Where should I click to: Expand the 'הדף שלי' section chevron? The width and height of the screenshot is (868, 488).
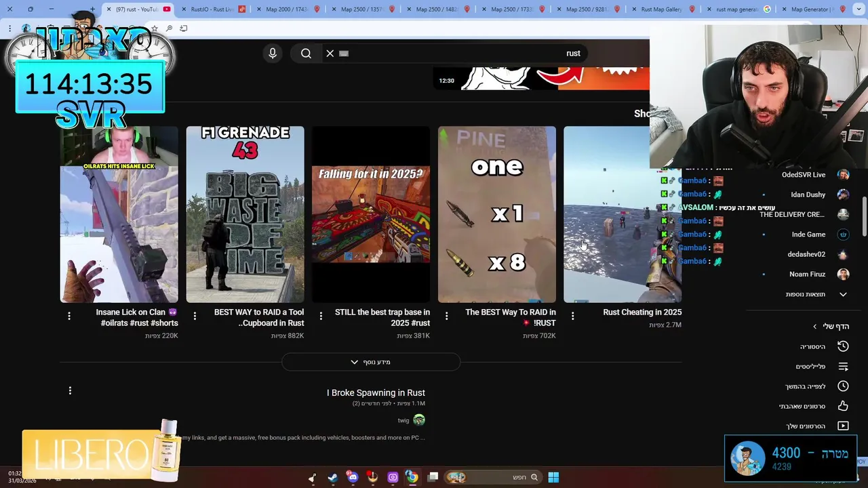click(x=815, y=327)
